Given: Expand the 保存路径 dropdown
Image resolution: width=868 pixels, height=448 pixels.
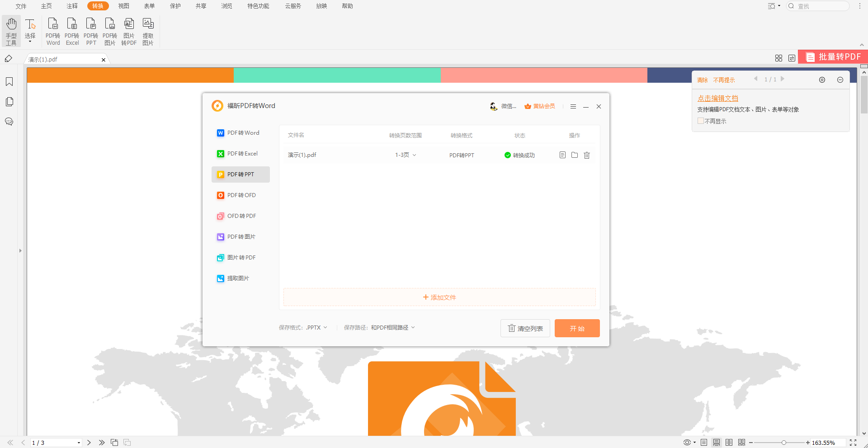Looking at the screenshot, I should [392, 328].
